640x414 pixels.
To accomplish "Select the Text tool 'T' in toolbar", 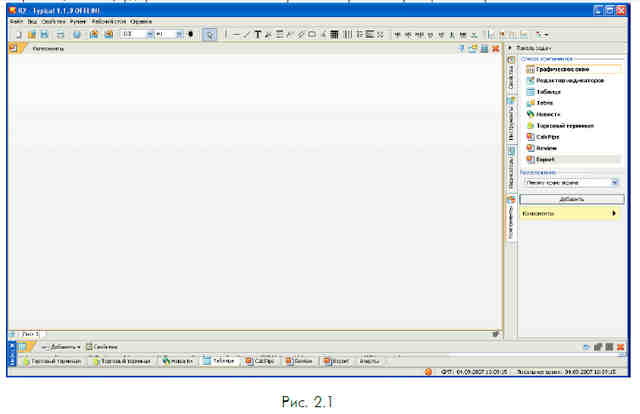I will (258, 35).
